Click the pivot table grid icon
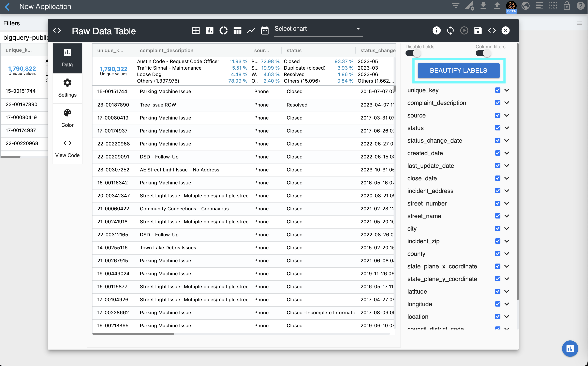 (196, 30)
